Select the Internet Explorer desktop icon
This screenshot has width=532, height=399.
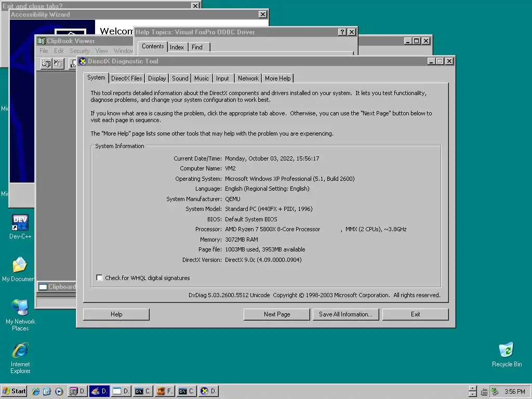click(x=20, y=358)
